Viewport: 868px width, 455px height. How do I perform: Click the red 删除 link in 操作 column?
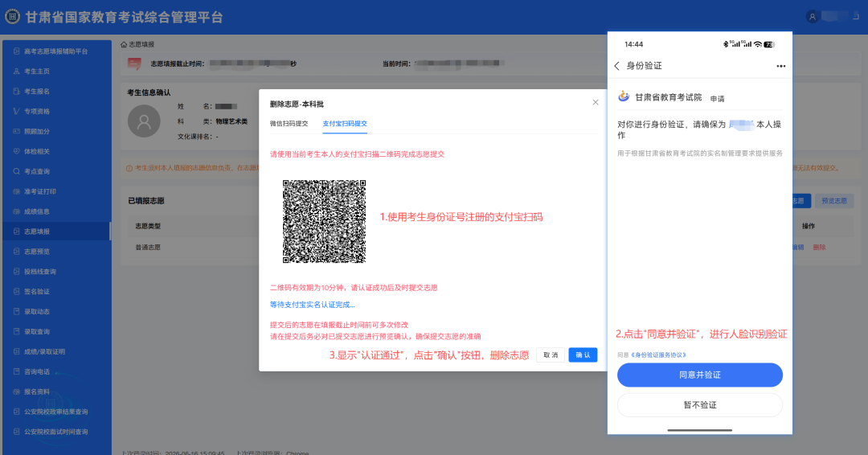[819, 248]
